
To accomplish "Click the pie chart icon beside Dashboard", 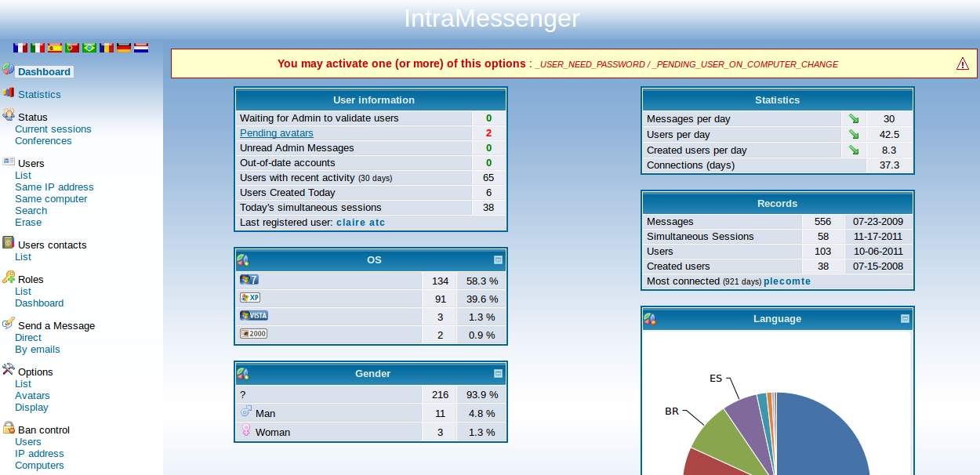I will point(9,70).
